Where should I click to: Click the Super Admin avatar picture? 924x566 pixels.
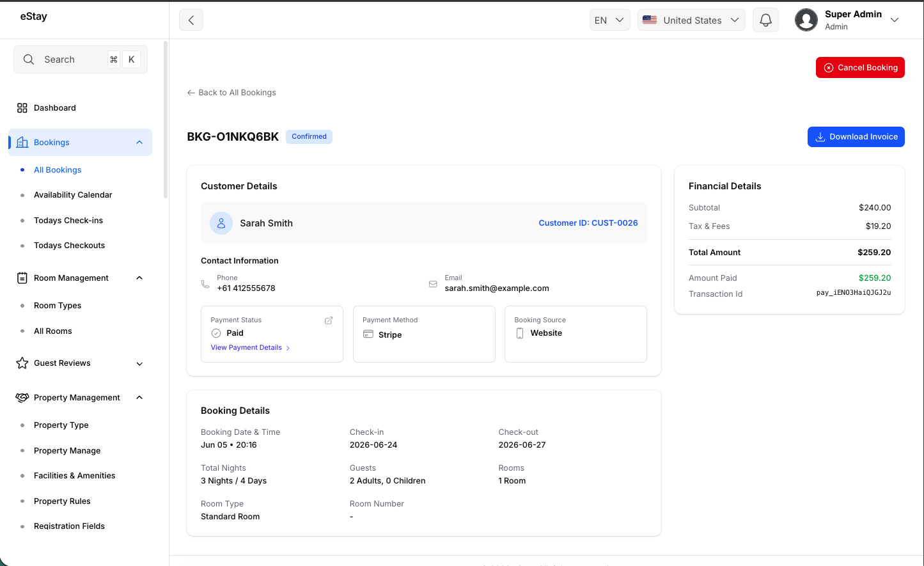[806, 20]
